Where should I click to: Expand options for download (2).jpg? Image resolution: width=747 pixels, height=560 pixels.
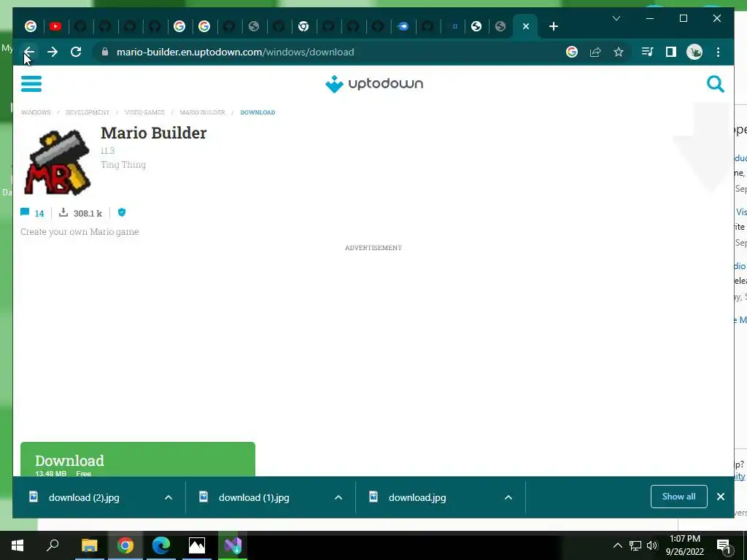[169, 497]
